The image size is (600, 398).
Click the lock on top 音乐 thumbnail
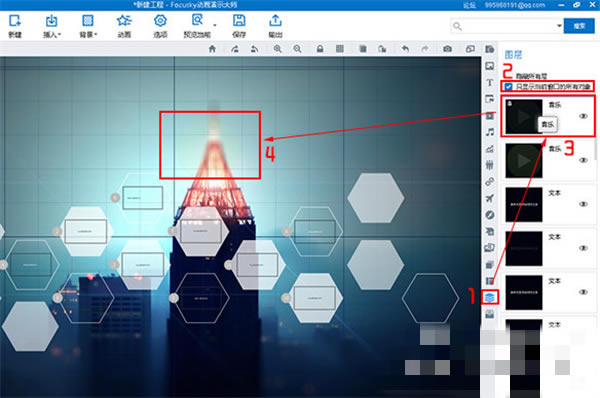click(x=509, y=103)
